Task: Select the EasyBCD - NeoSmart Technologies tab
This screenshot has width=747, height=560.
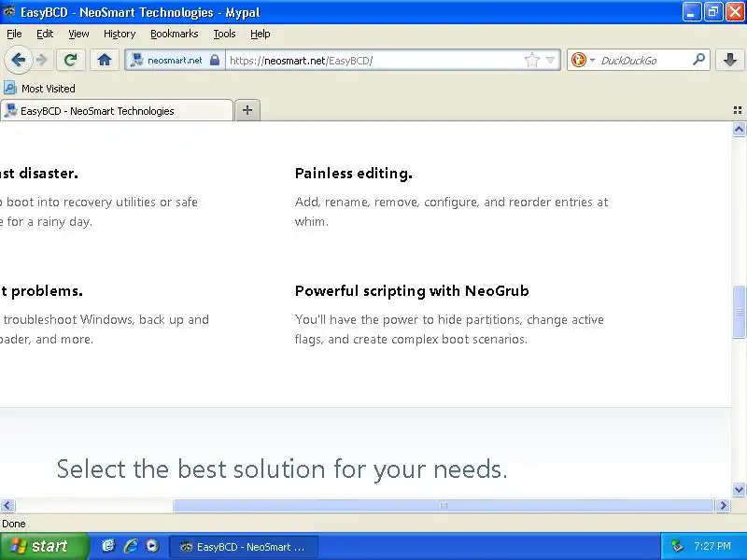Action: (116, 110)
